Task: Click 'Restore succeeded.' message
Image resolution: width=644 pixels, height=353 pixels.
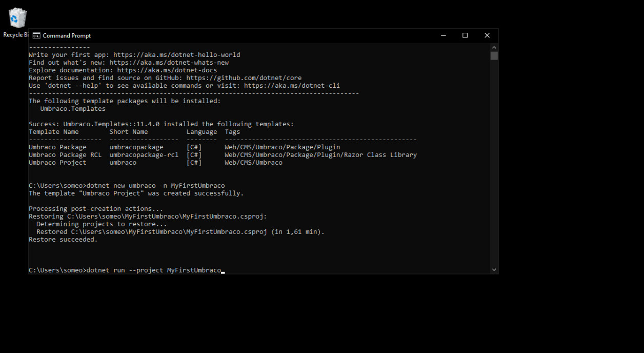Action: 63,240
